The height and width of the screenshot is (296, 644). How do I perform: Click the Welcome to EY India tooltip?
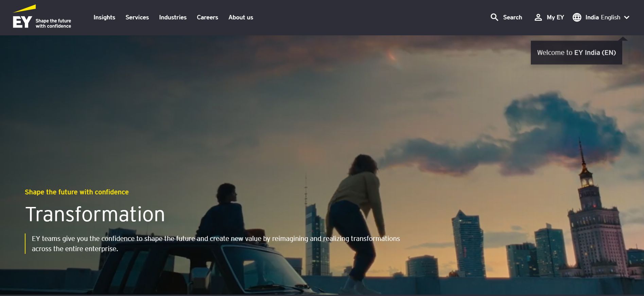pyautogui.click(x=576, y=53)
